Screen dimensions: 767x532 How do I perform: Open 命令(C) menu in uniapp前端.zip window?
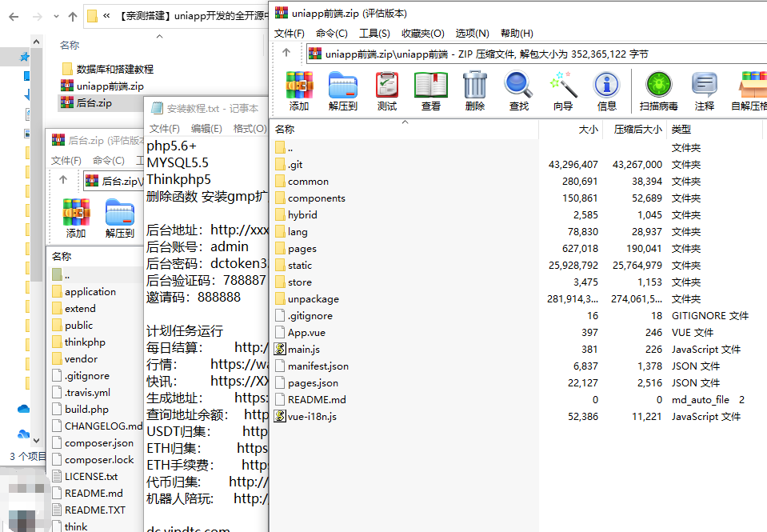[x=332, y=34]
